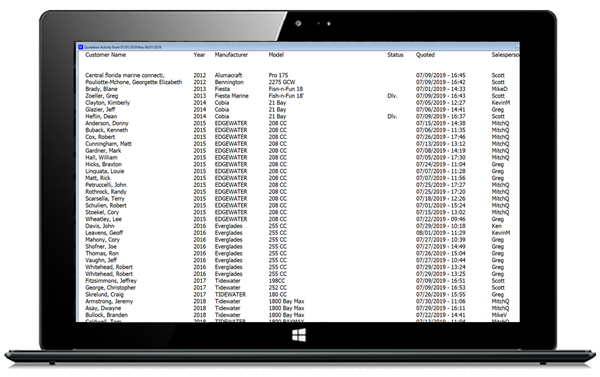Select the Heflin, Dean customer row
600x377 pixels.
[298, 116]
